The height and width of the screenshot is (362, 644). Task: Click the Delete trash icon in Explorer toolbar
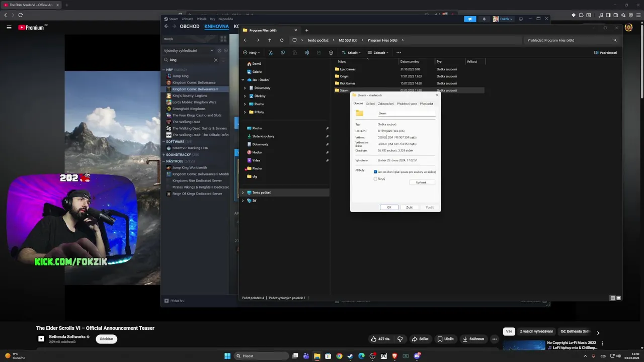331,52
